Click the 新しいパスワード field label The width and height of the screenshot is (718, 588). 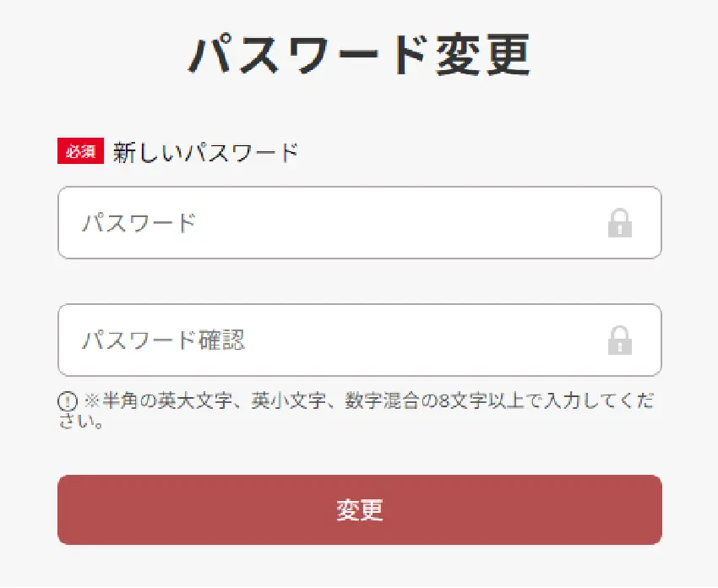205,152
